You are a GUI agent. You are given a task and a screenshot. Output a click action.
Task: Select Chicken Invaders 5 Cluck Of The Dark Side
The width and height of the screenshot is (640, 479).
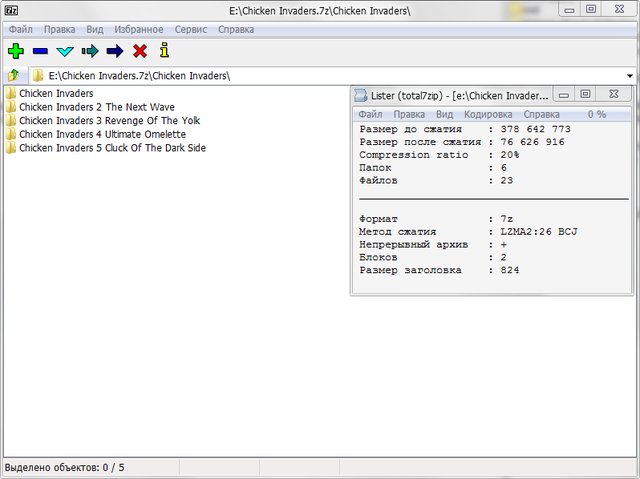click(106, 148)
